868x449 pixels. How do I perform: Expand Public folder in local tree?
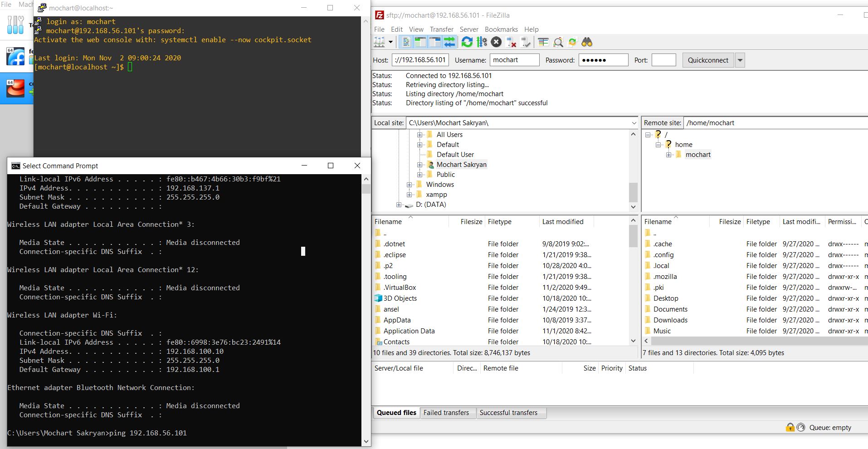[x=420, y=175]
